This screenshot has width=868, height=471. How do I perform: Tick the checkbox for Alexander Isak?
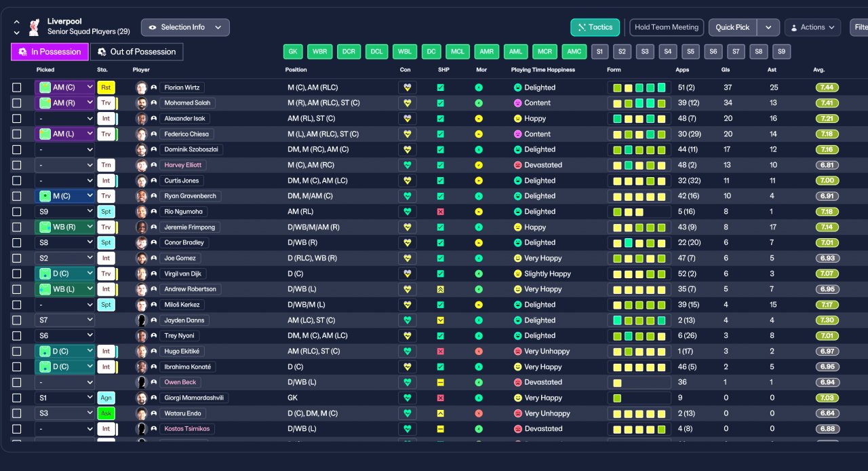point(17,119)
